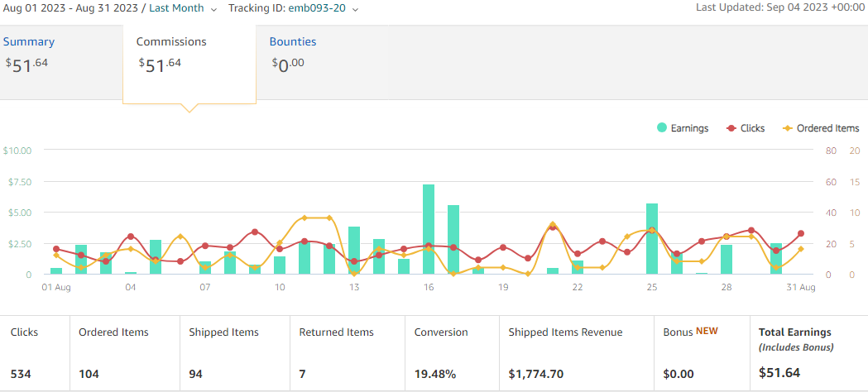Screen dimensions: 868x392
Task: Click the Total Earnings $51.64 cell
Action: pos(808,353)
